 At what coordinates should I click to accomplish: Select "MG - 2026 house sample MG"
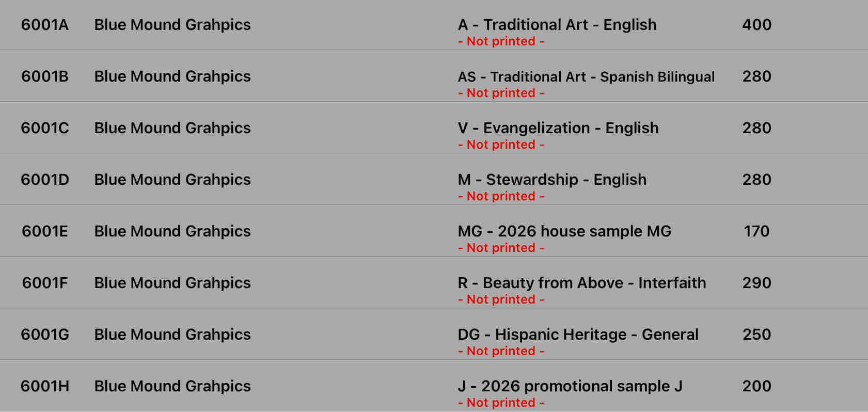coord(564,231)
